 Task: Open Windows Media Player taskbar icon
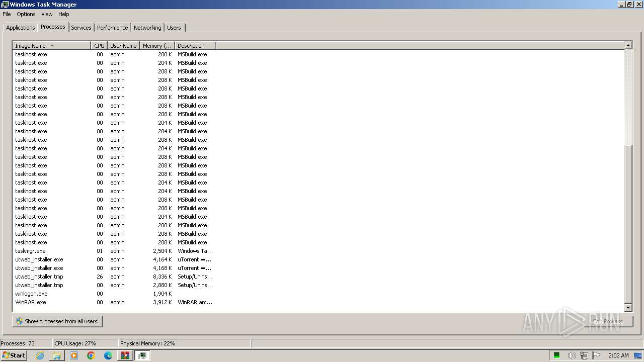74,355
